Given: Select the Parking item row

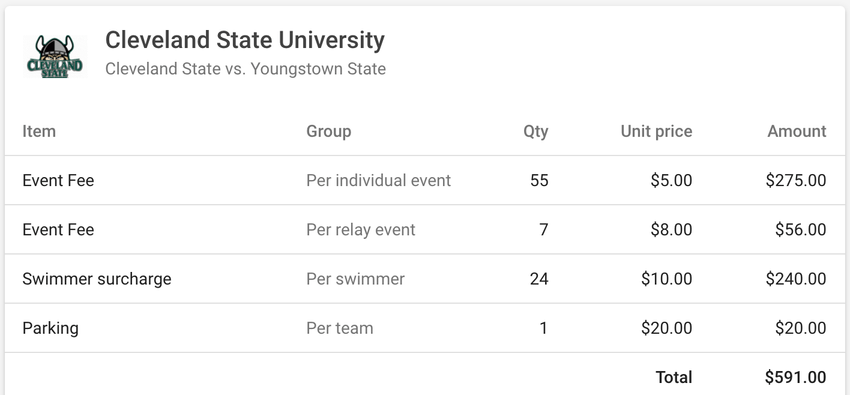Looking at the screenshot, I should [424, 328].
